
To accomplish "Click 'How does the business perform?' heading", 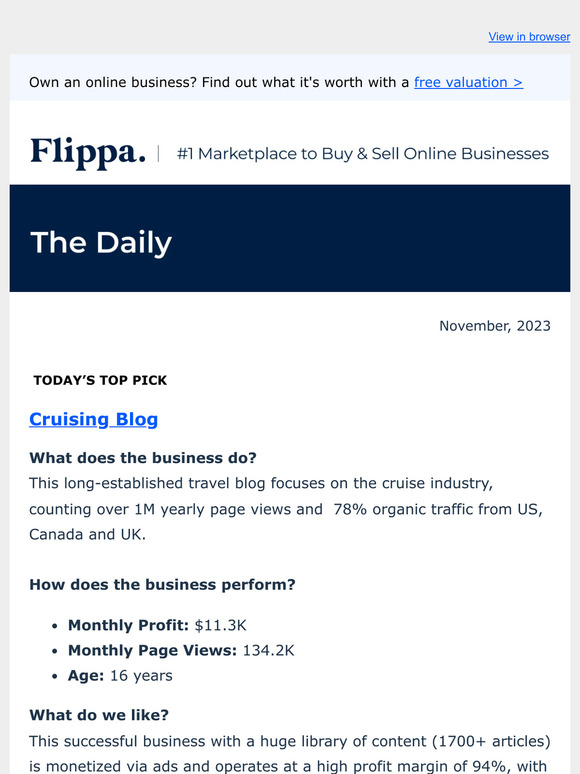I will [162, 584].
